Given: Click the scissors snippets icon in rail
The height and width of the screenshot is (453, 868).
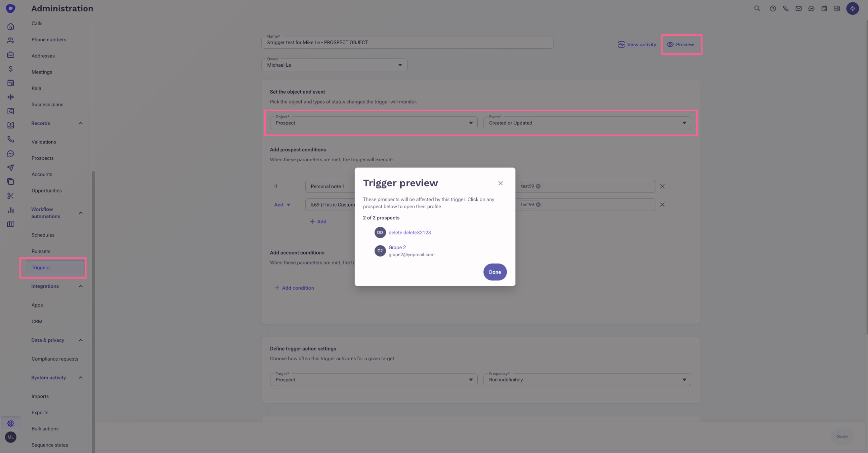Looking at the screenshot, I should pos(11,196).
